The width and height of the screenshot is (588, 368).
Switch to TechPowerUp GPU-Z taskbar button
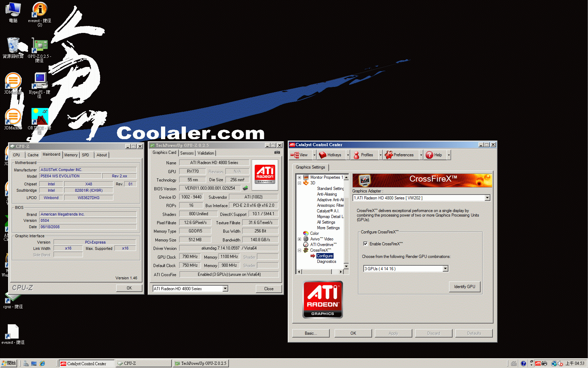pyautogui.click(x=201, y=363)
